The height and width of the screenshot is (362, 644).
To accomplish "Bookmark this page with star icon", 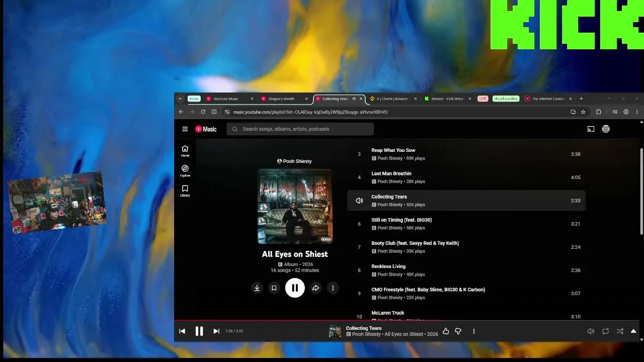I will pyautogui.click(x=583, y=112).
